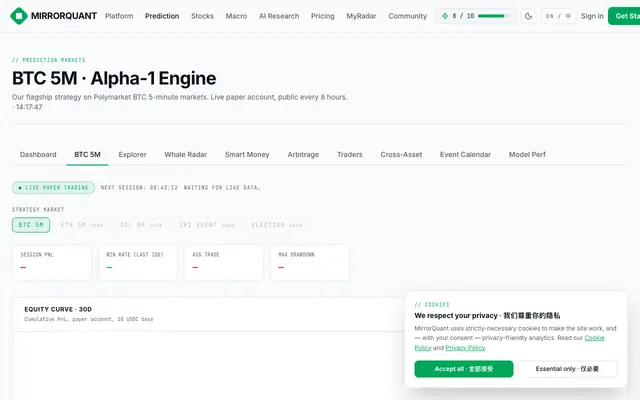The width and height of the screenshot is (640, 400).
Task: Select the SOL 5M strategy market chip
Action: 141,225
